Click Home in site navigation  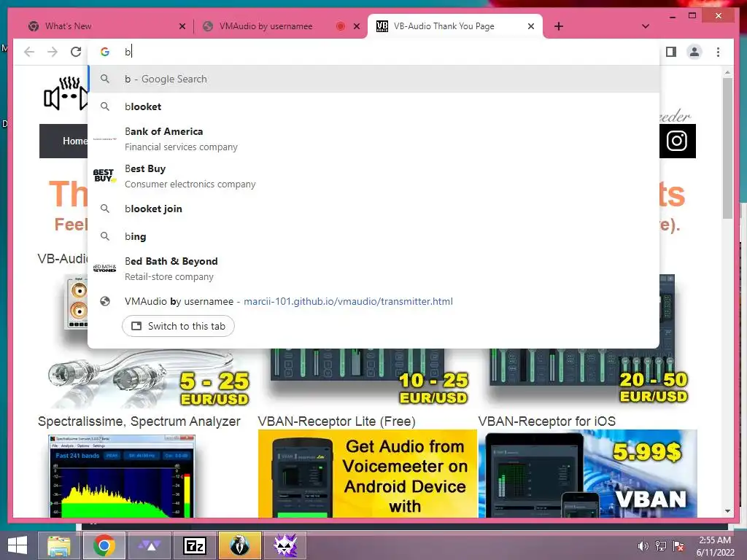tap(74, 141)
